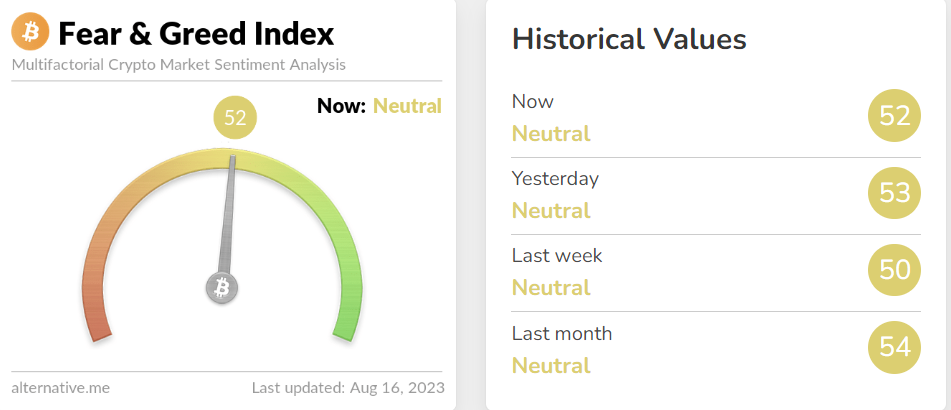Click the 52 circle in Now row

point(894,116)
